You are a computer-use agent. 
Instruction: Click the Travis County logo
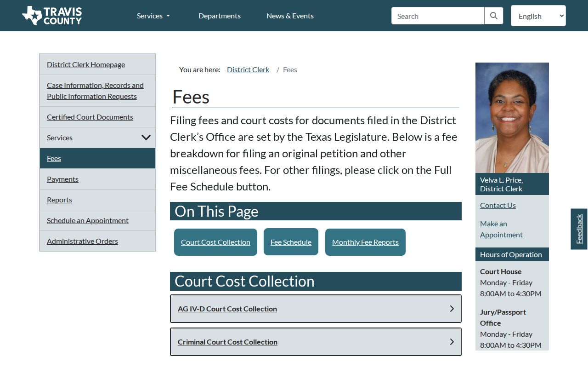tap(52, 16)
